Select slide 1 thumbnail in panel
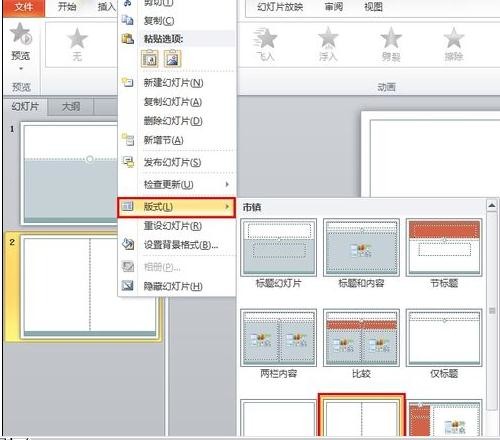500x440 pixels. click(x=69, y=173)
